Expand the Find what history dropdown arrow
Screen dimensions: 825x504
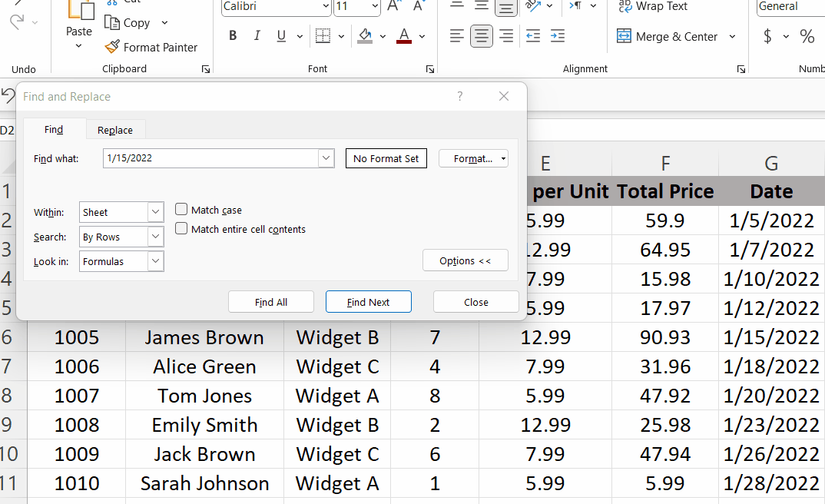(326, 157)
